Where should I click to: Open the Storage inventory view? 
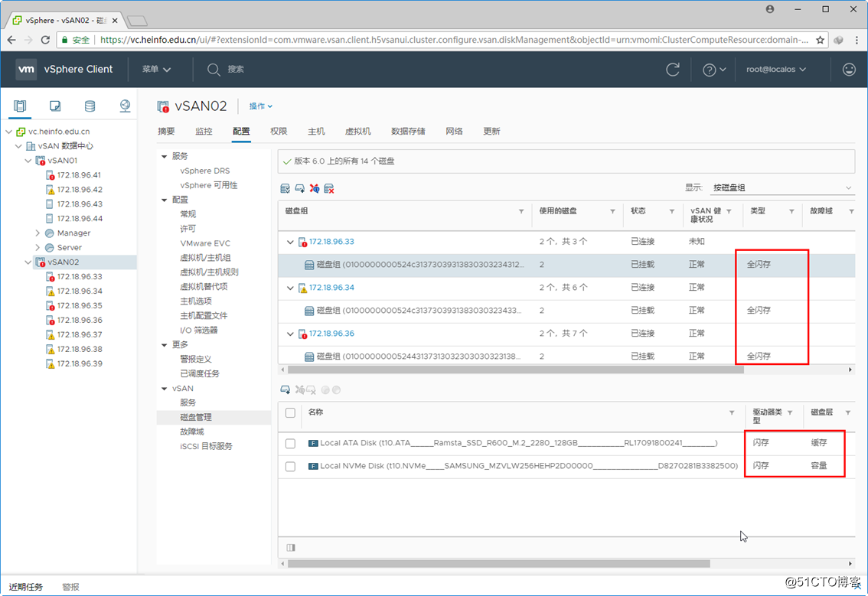[90, 106]
